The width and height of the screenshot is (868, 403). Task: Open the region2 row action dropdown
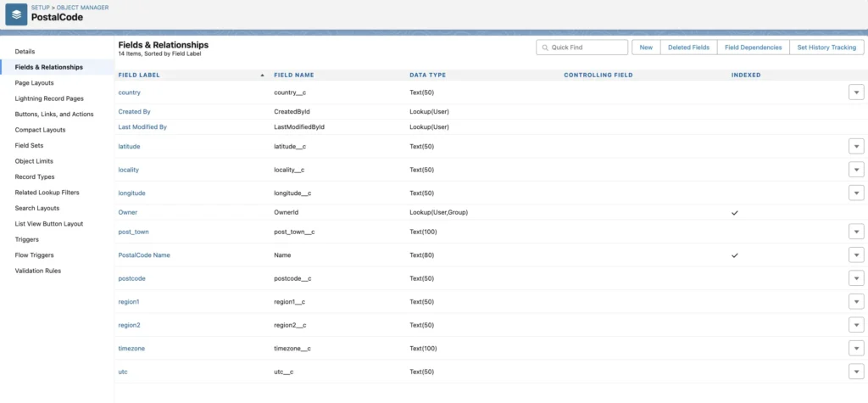pyautogui.click(x=856, y=325)
